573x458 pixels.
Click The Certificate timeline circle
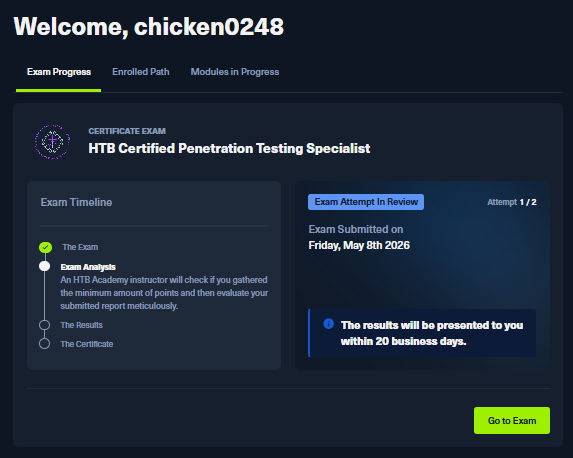(45, 344)
